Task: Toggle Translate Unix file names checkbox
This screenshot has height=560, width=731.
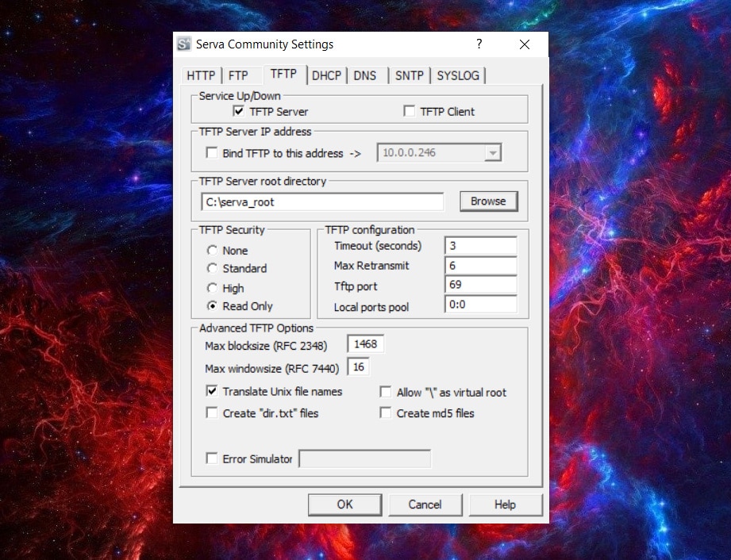Action: (x=212, y=391)
